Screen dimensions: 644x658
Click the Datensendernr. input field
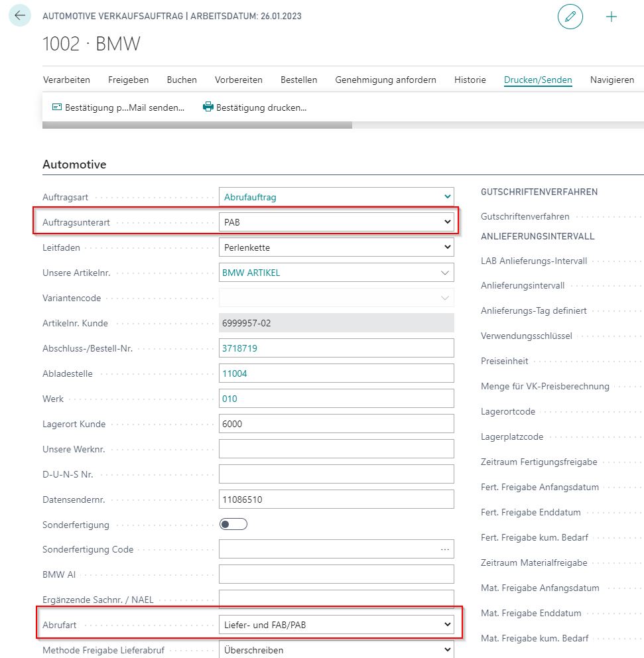[x=336, y=499]
